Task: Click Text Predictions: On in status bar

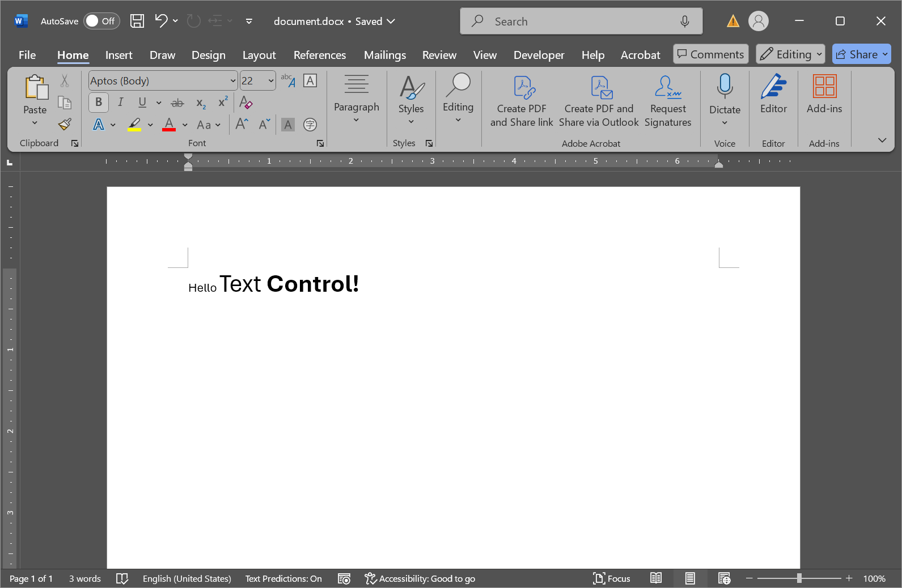Action: tap(283, 578)
